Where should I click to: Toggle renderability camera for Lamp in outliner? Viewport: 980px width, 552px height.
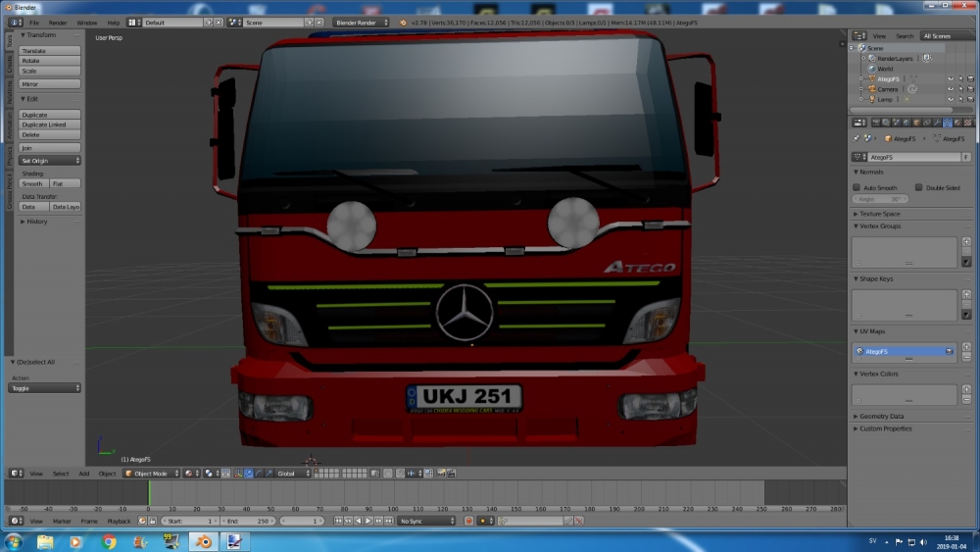point(970,99)
